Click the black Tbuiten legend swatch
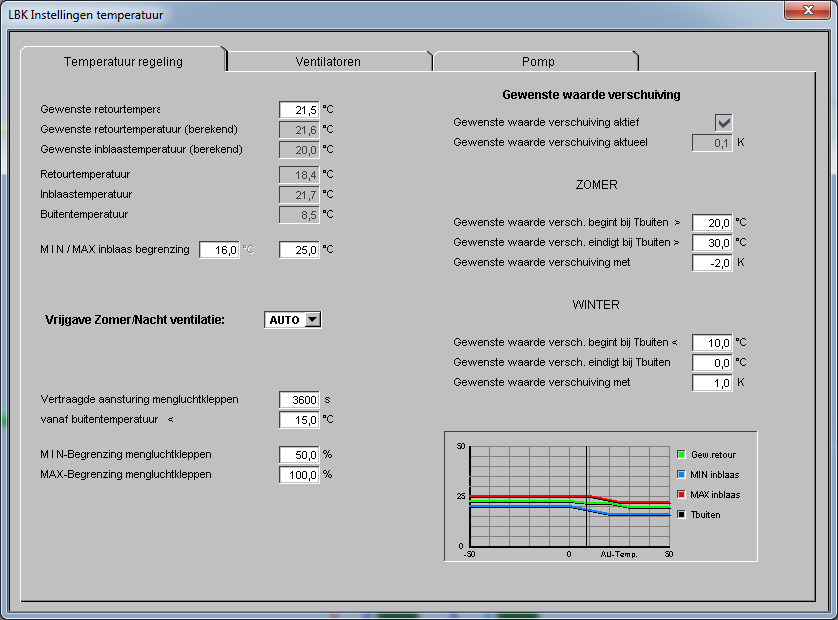The width and height of the screenshot is (838, 620). pos(681,514)
